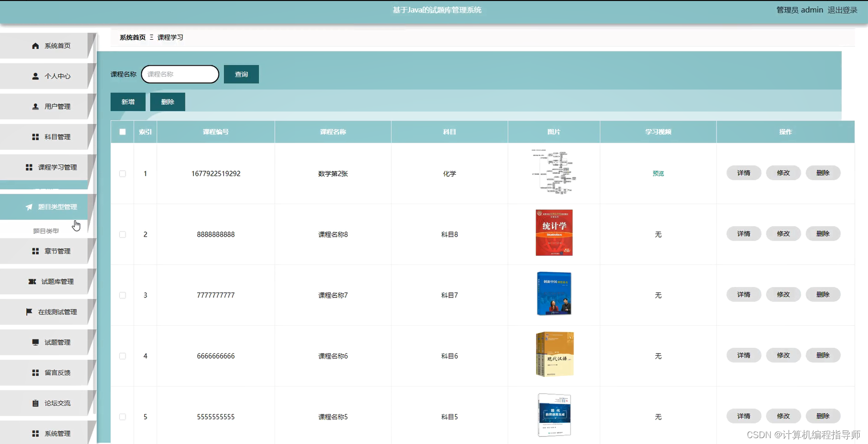Collapse the 题目类型管理 sidebar menu
Screen dimensions: 868x444
[48, 207]
